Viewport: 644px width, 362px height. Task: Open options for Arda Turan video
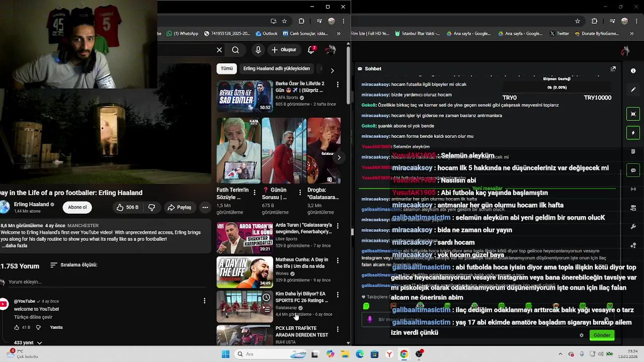[x=338, y=226]
